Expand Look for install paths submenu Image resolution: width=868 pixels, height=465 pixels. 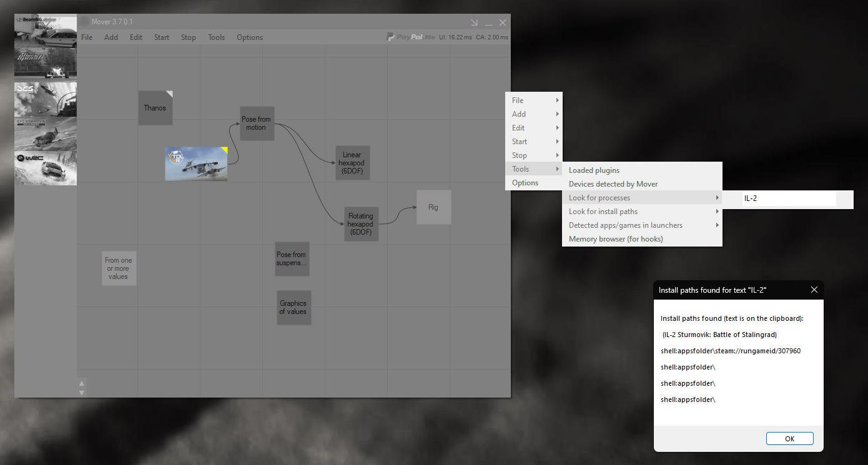(x=642, y=212)
